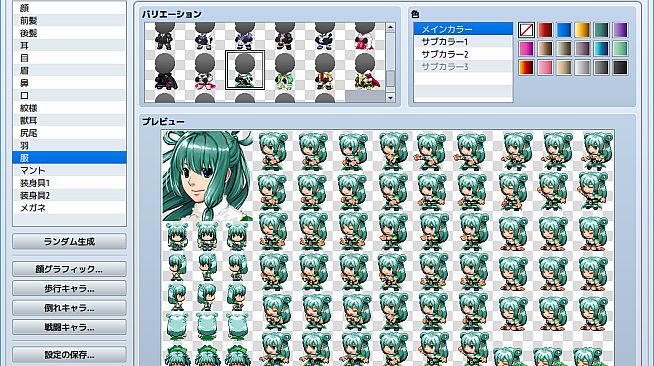Choose the lavender outfit variation
The image size is (654, 366).
pos(245,36)
